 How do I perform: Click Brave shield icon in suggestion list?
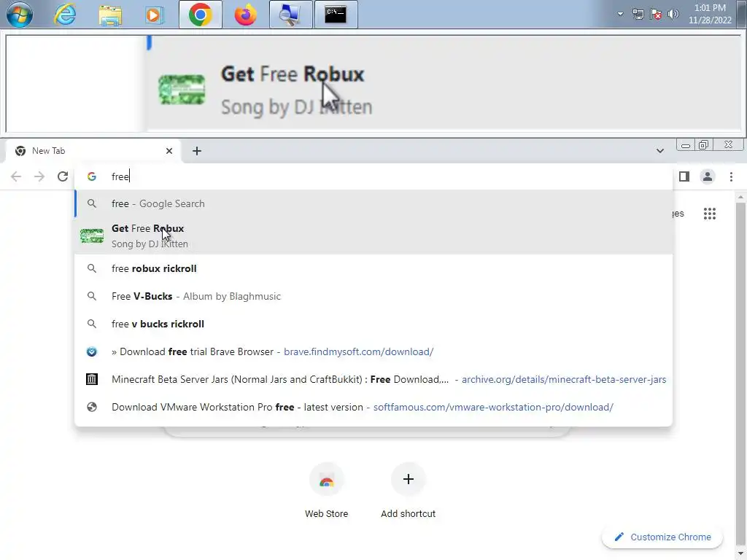[91, 351]
